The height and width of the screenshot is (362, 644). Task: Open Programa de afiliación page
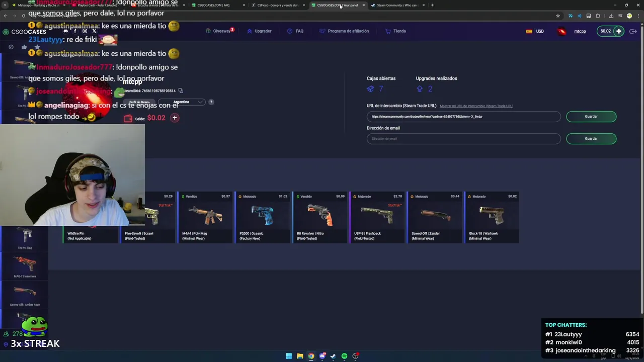point(344,31)
